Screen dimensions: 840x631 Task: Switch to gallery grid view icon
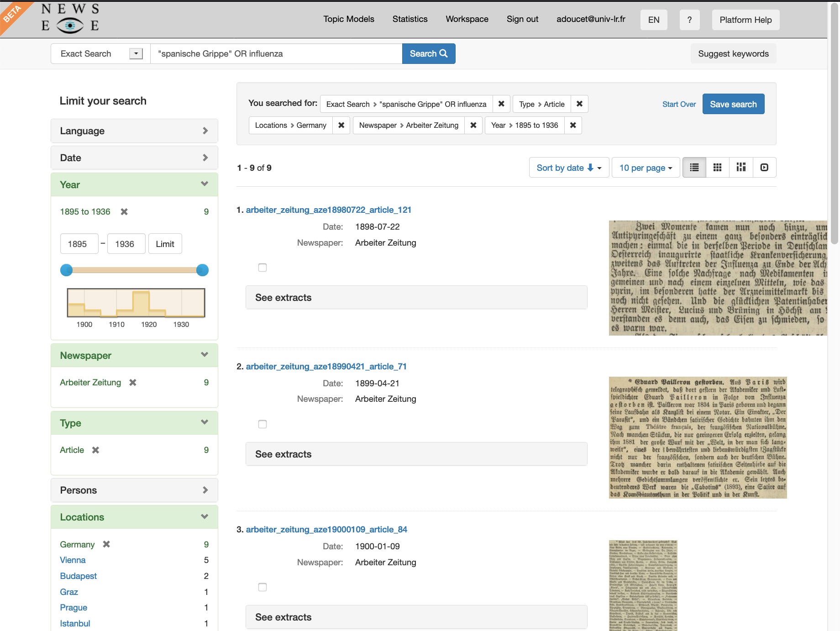coord(717,168)
